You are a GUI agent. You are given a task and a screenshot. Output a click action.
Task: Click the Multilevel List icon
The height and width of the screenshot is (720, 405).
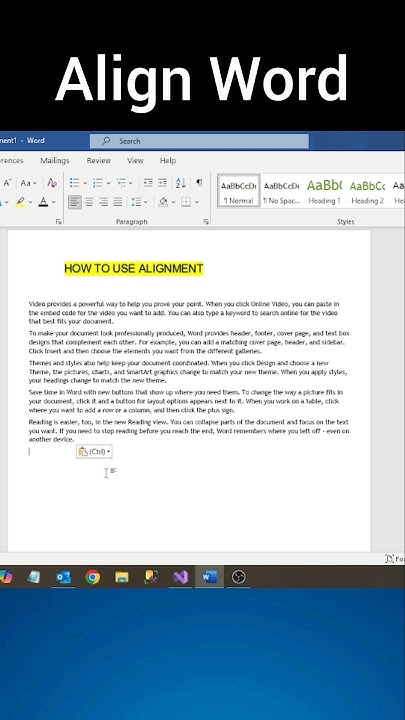[121, 183]
